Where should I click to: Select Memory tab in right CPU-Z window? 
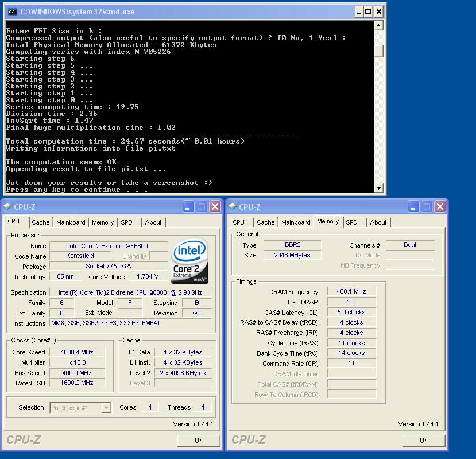328,221
